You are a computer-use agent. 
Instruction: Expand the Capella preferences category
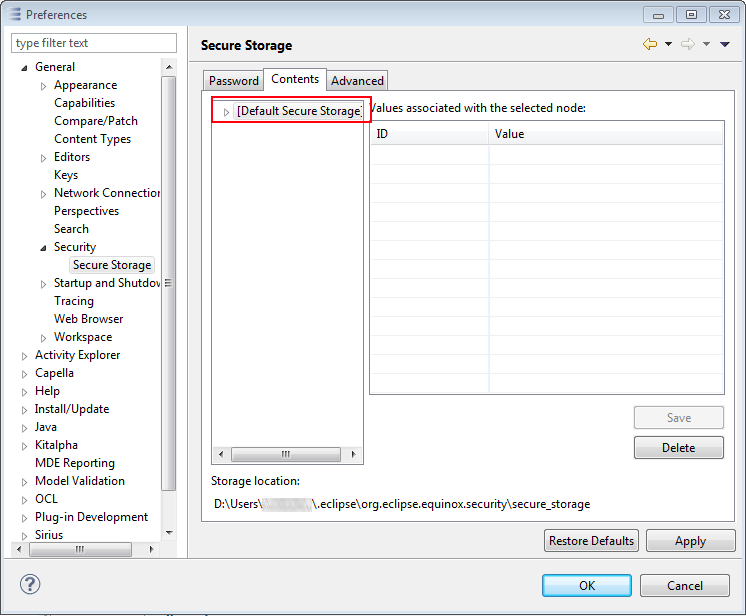25,373
